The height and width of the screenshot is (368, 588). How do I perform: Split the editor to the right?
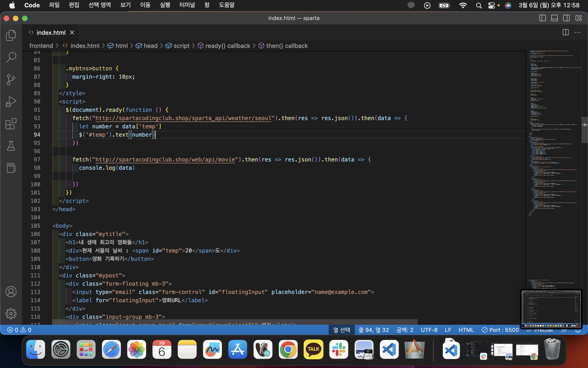pyautogui.click(x=566, y=32)
